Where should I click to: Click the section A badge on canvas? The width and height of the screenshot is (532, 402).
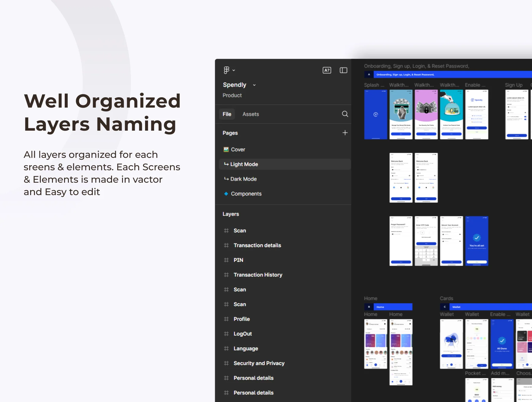pos(369,74)
